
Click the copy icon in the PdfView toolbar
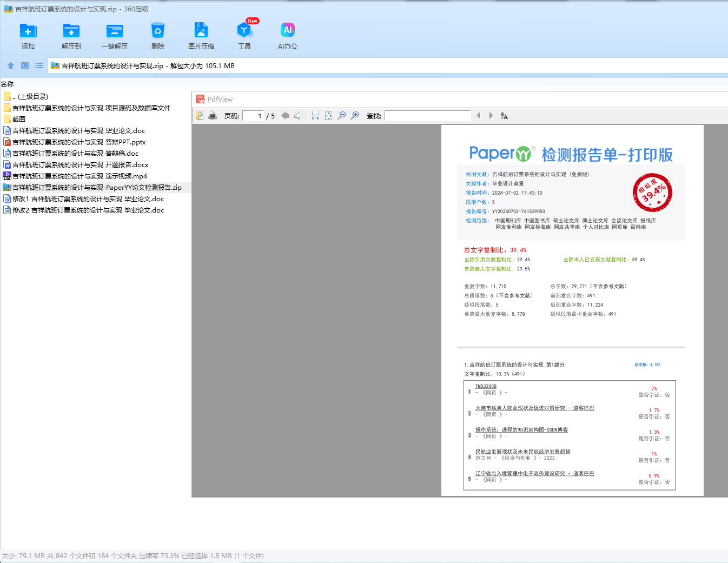(x=200, y=116)
